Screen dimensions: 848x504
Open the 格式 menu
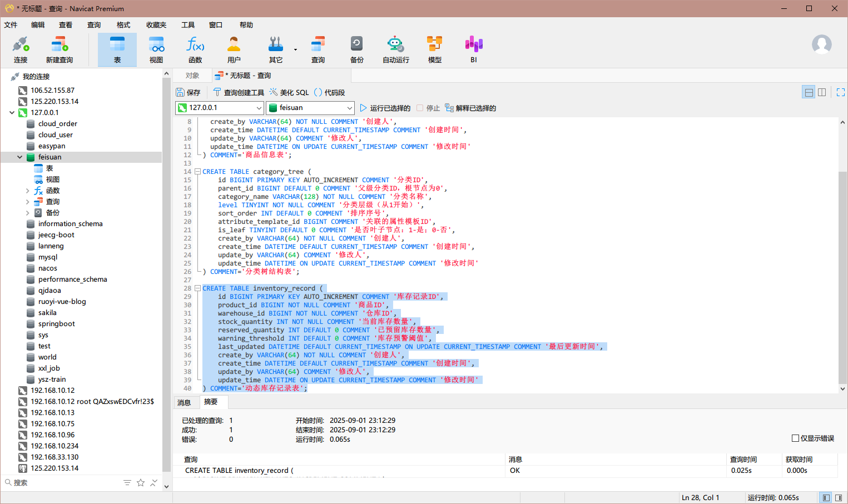click(x=123, y=25)
